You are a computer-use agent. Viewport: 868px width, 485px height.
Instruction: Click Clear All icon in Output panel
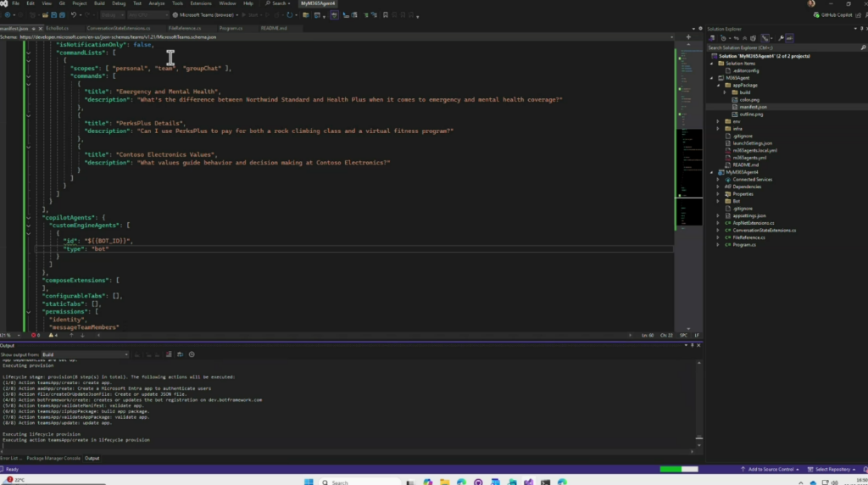pos(169,354)
